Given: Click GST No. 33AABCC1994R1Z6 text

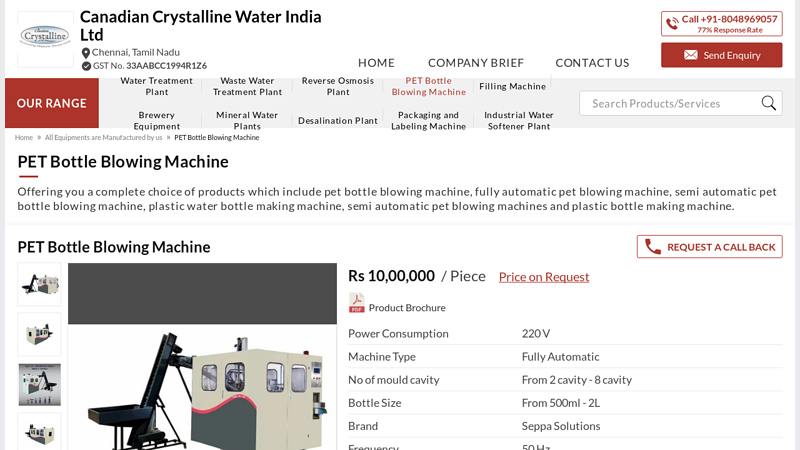Looking at the screenshot, I should click(149, 66).
